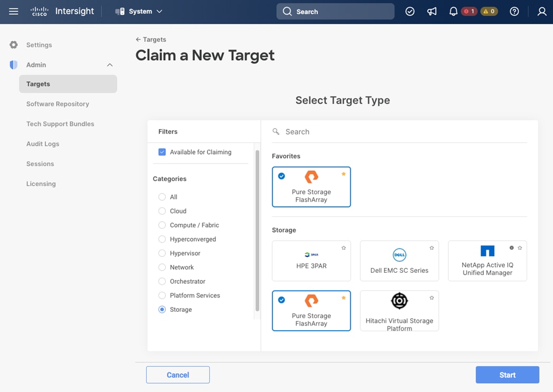Select the Network radio button

[x=162, y=267]
